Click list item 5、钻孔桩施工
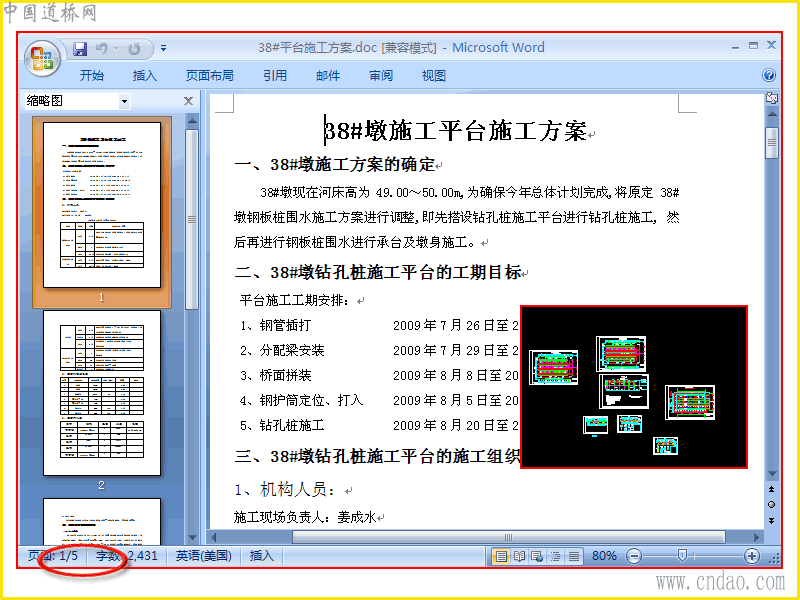800x600 pixels. pyautogui.click(x=282, y=426)
